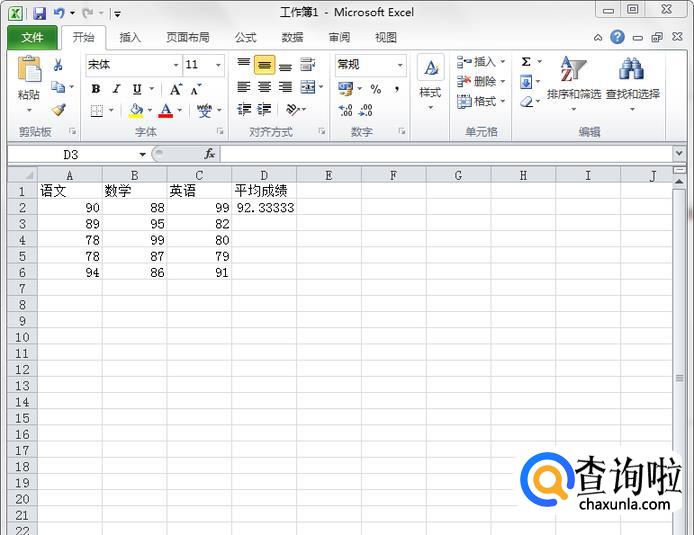
Task: Select column D header
Action: [x=264, y=175]
